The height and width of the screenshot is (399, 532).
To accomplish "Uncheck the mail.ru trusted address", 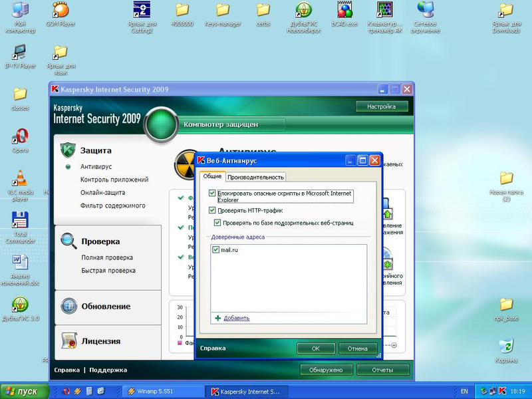I will click(x=216, y=249).
